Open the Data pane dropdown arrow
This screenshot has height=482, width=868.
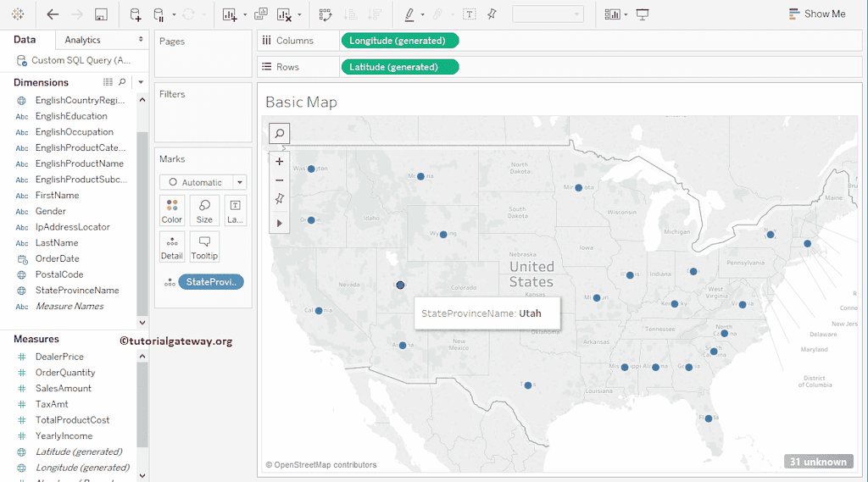pyautogui.click(x=141, y=82)
